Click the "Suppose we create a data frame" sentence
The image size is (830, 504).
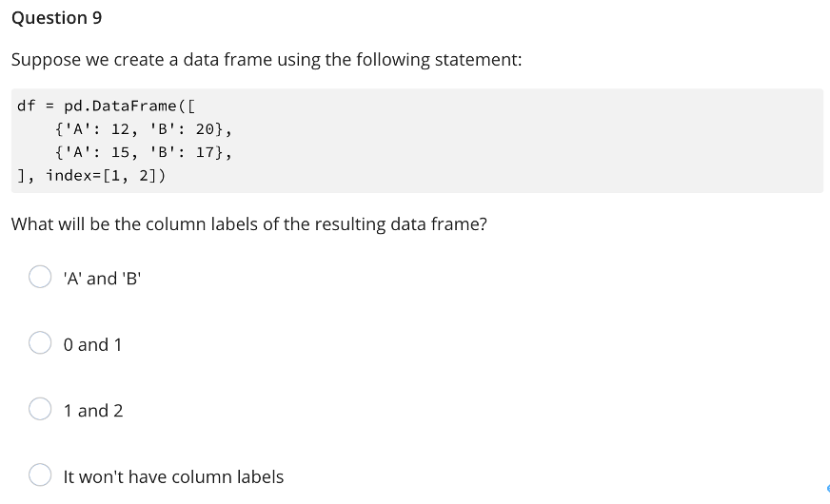(267, 60)
